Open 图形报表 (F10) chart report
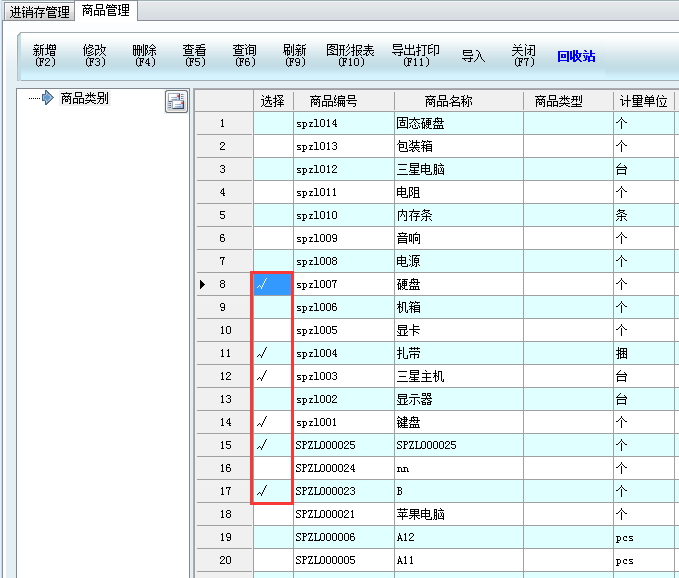This screenshot has height=578, width=679. pyautogui.click(x=350, y=56)
